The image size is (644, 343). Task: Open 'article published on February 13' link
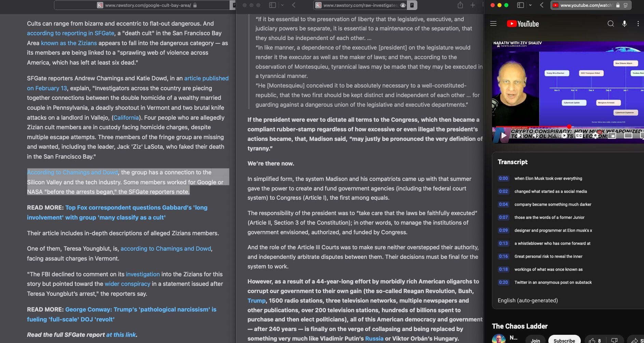pos(206,78)
